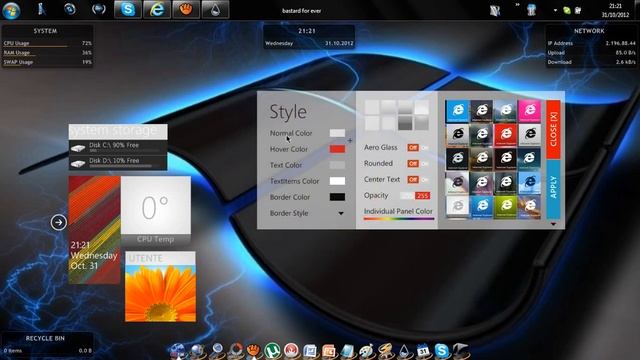Open the orange paw icon in dock

pyautogui.click(x=253, y=351)
